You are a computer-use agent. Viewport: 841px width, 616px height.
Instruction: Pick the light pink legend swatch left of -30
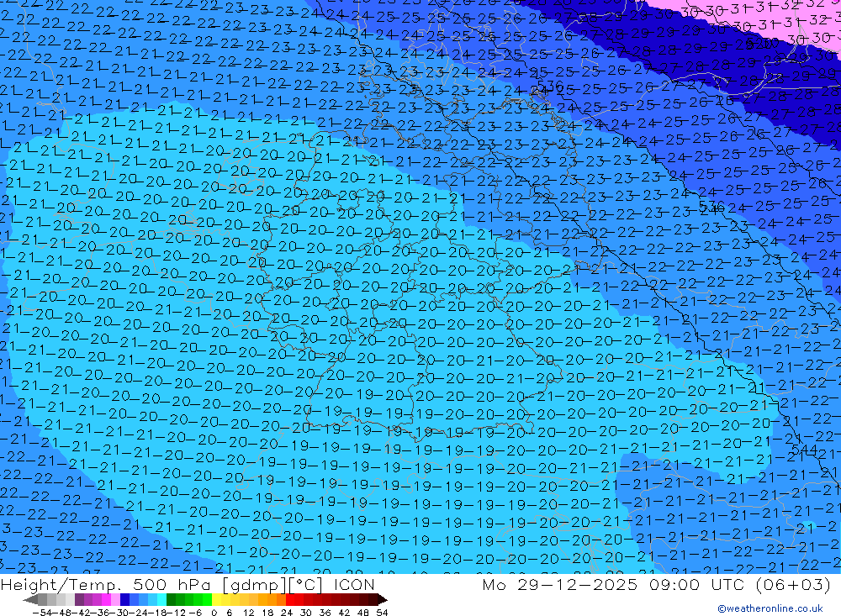pos(115,599)
